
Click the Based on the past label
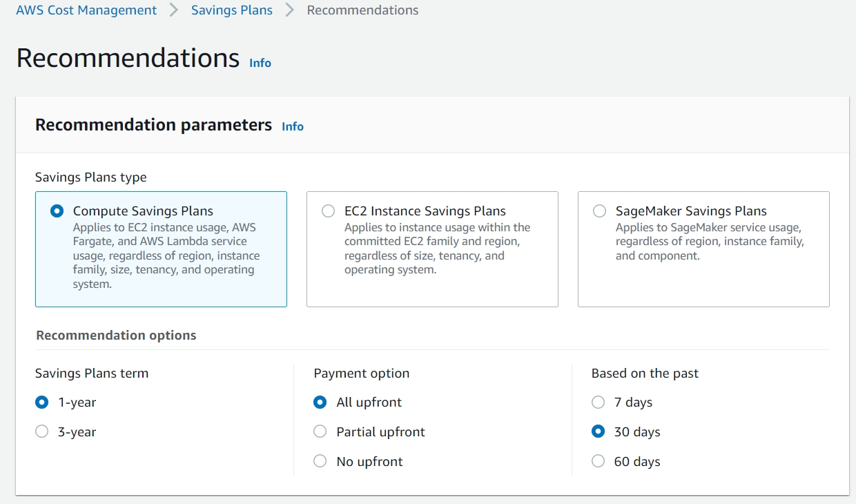point(645,374)
